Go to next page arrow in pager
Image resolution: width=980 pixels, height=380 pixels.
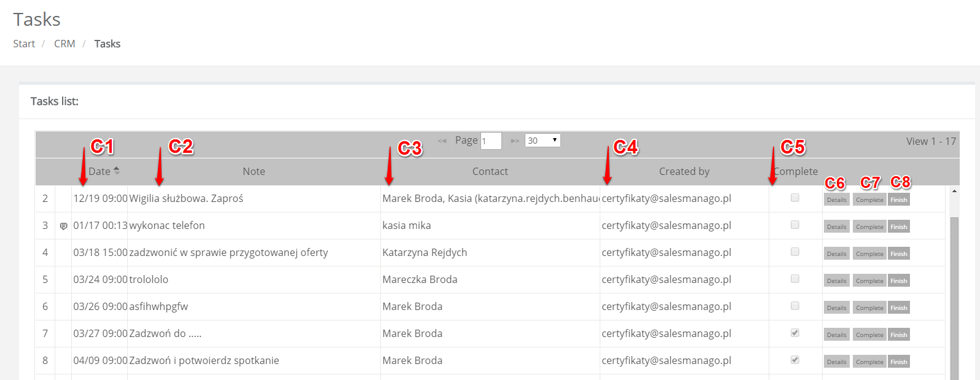point(515,141)
